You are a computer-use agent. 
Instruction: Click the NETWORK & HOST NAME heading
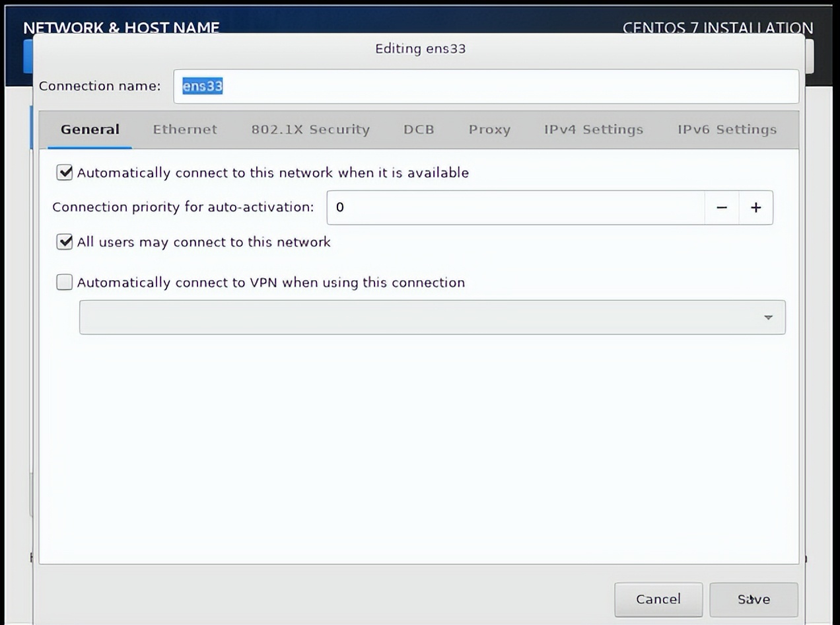click(122, 28)
